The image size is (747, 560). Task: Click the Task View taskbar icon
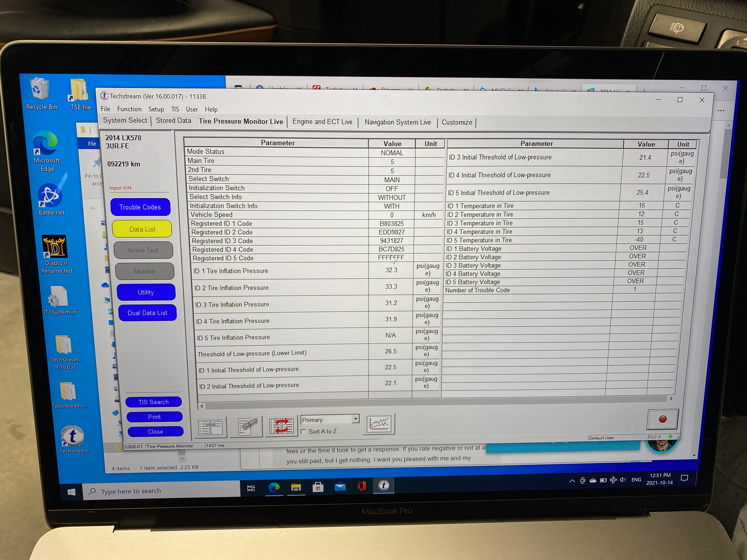251,488
